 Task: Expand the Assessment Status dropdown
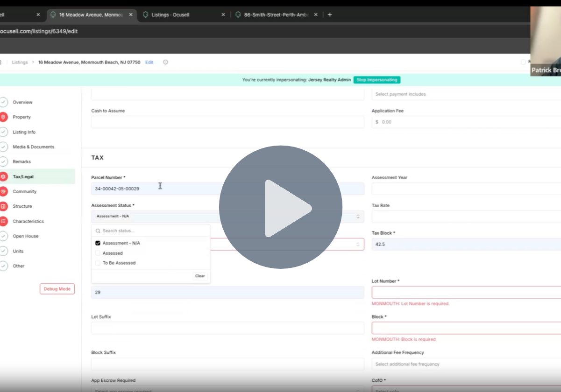[x=227, y=217]
